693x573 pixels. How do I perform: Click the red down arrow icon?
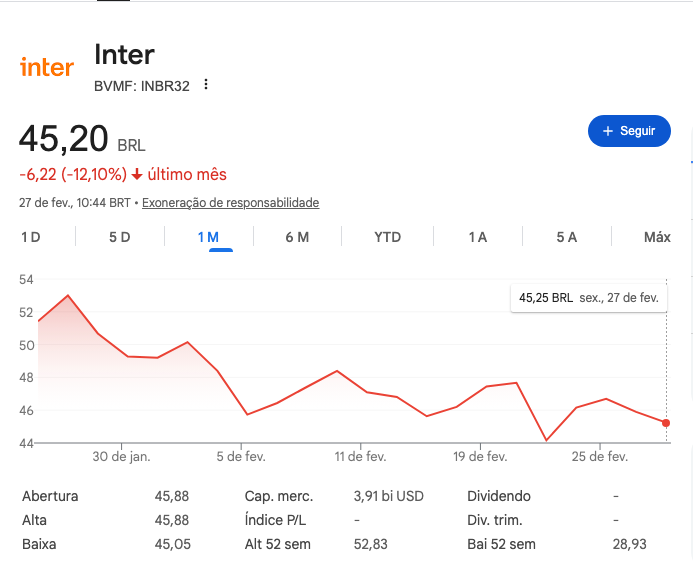137,175
